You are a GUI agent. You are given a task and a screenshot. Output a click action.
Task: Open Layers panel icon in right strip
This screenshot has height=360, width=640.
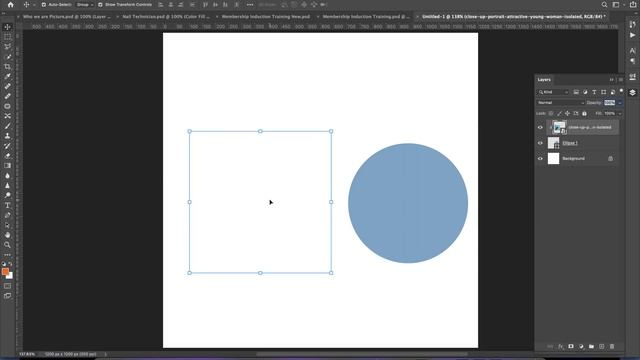click(x=632, y=93)
